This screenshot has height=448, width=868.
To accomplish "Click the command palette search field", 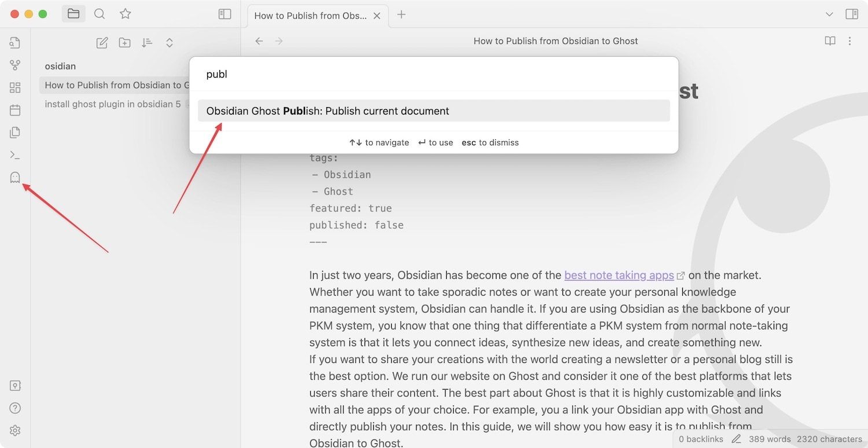I will click(x=433, y=75).
